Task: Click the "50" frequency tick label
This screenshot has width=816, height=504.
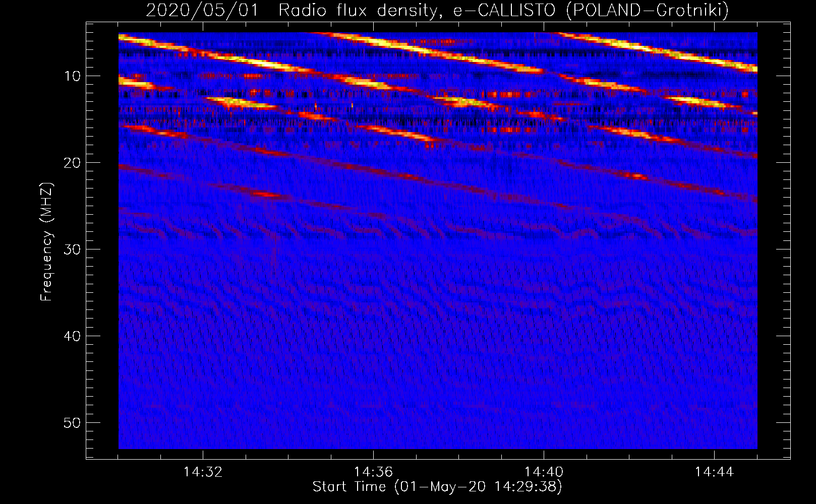Action: (73, 423)
